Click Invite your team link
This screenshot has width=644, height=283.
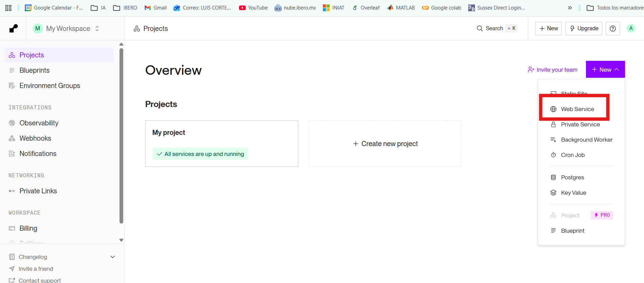tap(552, 70)
